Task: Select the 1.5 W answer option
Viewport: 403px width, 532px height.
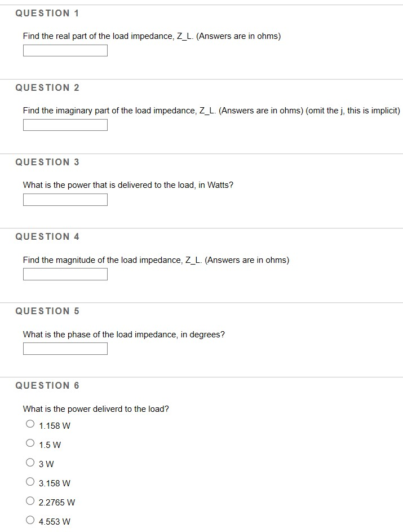Action: click(30, 442)
